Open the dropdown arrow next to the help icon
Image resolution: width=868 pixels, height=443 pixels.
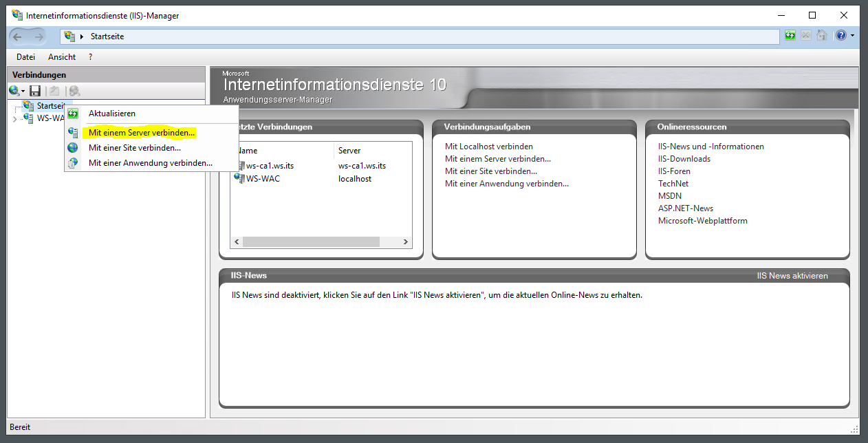pyautogui.click(x=852, y=36)
